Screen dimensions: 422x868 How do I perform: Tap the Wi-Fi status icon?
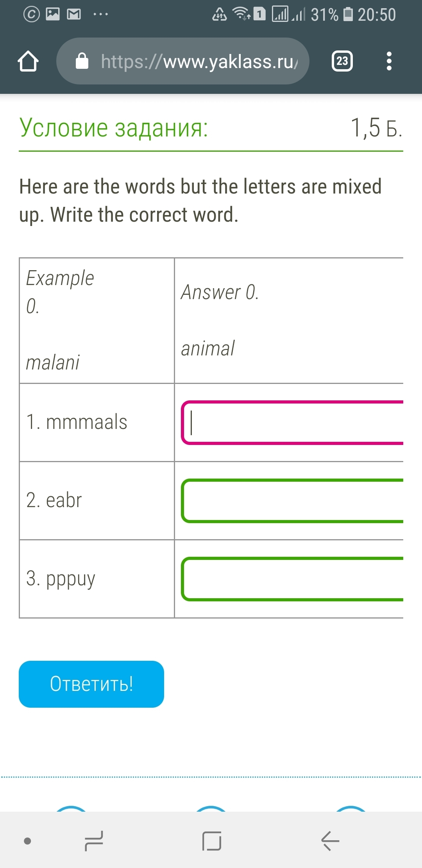point(241,14)
